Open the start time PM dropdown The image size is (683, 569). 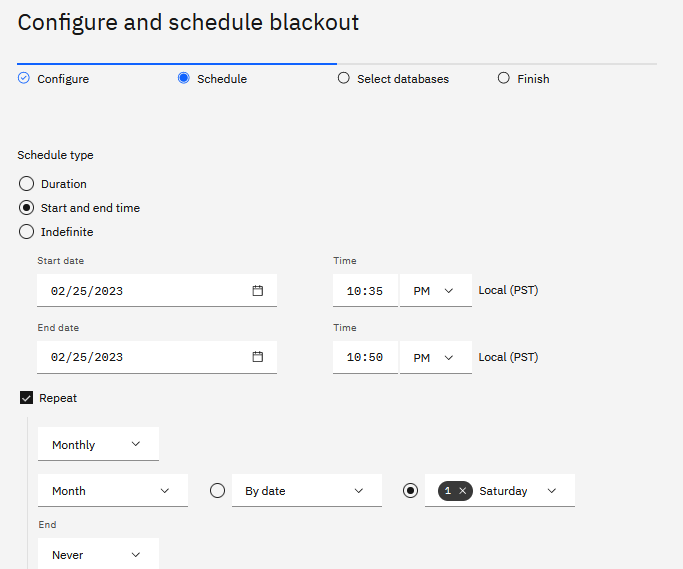[x=435, y=291]
